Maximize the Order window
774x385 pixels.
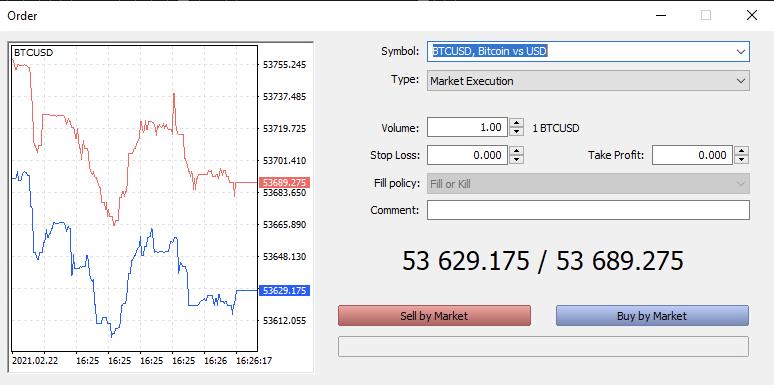tap(706, 15)
